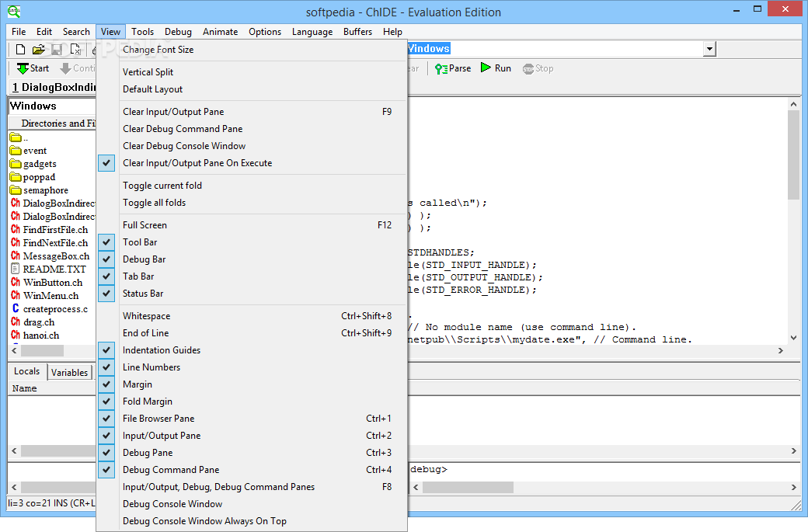This screenshot has height=532, width=808.
Task: Click the file browser horizontal scrollbar thumb
Action: [42, 351]
